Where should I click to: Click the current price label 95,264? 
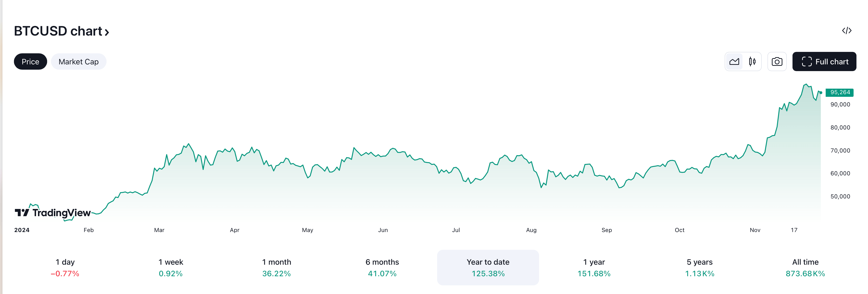pyautogui.click(x=840, y=92)
